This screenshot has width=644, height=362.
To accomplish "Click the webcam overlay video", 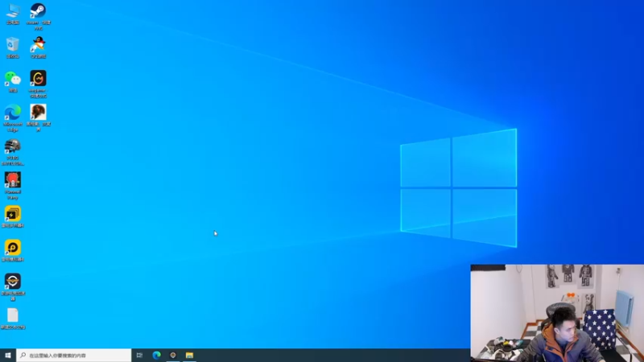I will click(557, 313).
